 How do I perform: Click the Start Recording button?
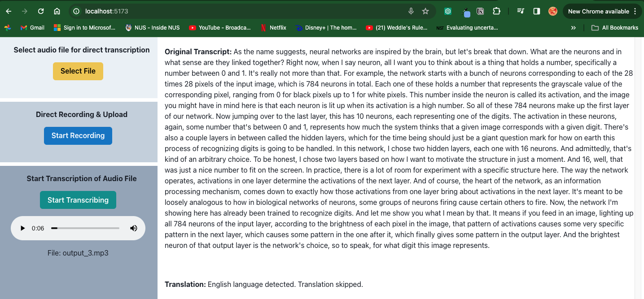78,135
